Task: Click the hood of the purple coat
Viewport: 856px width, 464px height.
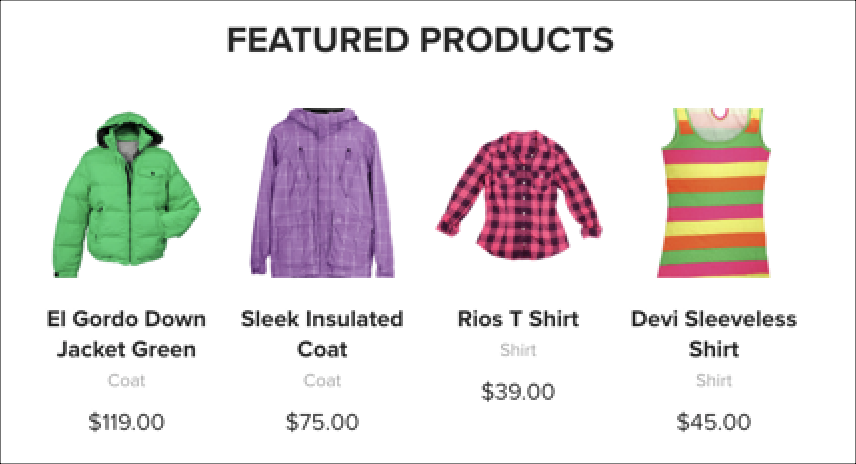Action: 323,123
